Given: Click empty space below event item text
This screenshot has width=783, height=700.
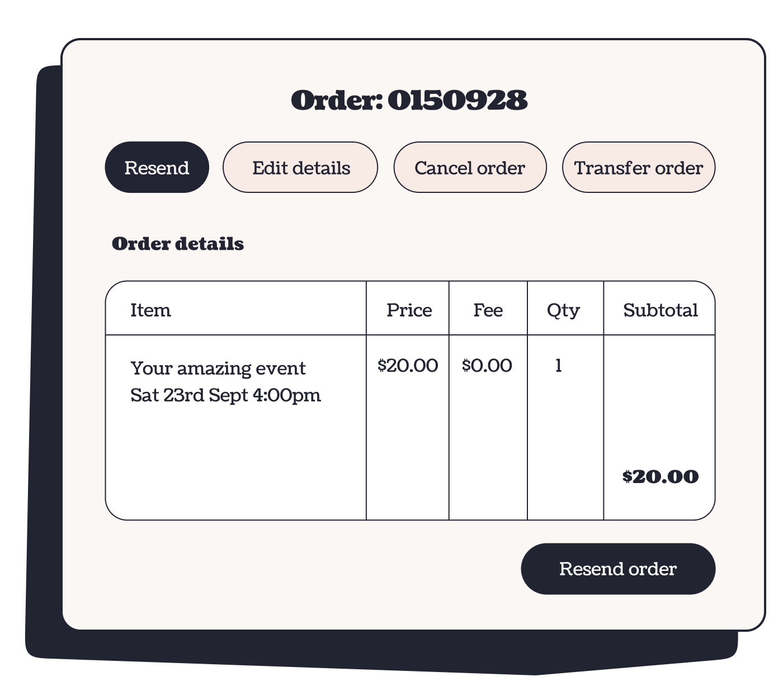Looking at the screenshot, I should coord(235,464).
